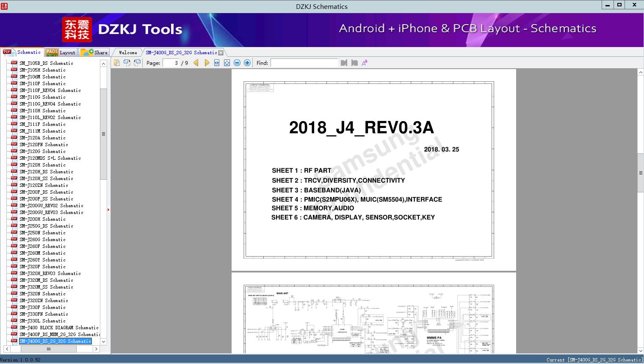Open SM-J320M_SS Schematic
Viewport: 644px width, 364px height.
point(46,287)
